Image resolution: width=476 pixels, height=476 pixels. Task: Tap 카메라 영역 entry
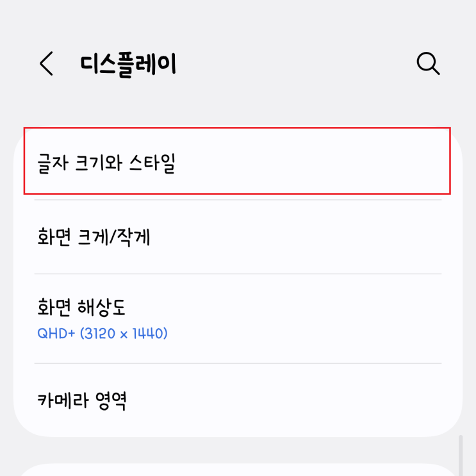point(238,400)
